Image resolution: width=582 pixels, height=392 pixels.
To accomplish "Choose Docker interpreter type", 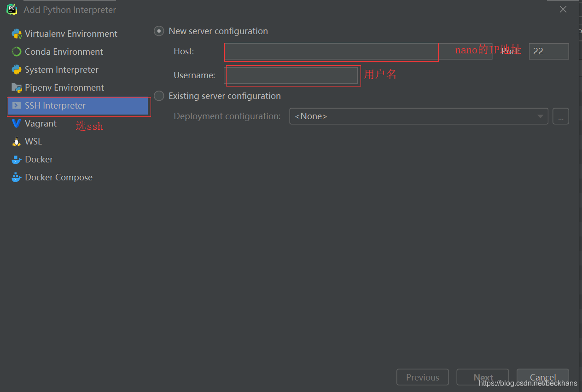I will [x=77, y=159].
